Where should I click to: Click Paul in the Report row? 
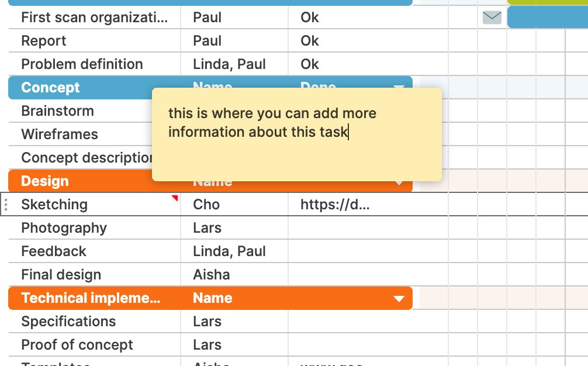pos(207,40)
